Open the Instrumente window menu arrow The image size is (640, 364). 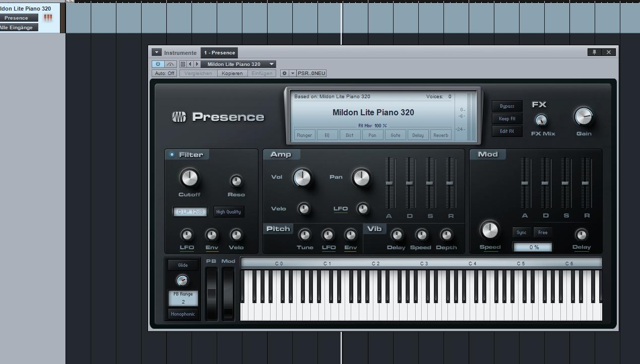156,52
